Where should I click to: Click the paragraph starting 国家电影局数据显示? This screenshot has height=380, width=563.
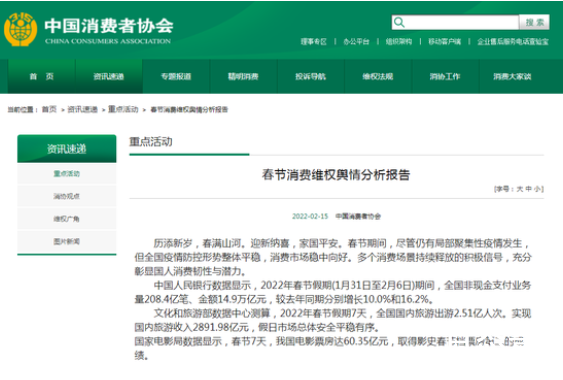pos(329,348)
